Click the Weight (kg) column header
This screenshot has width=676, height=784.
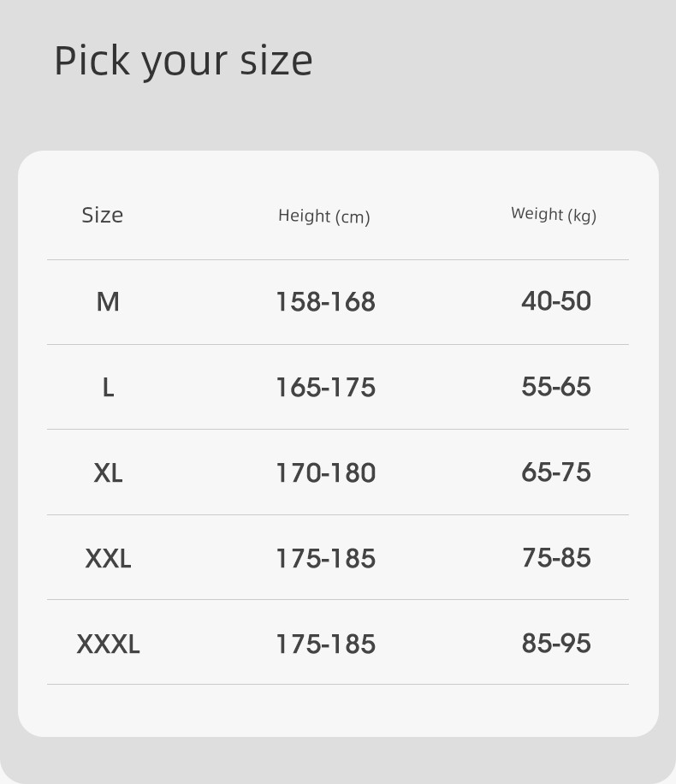pos(554,214)
